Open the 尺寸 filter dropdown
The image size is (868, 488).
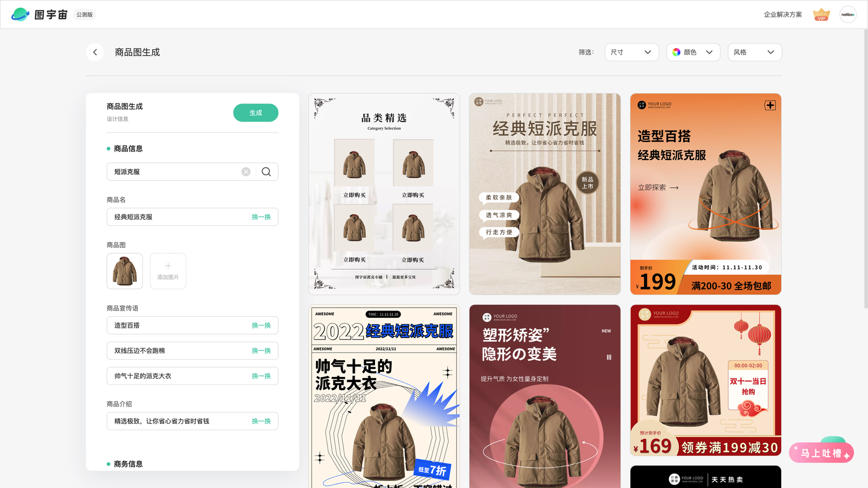point(631,52)
